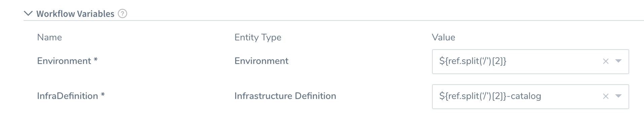Focus the empty area inside the Environment combo box
The height and width of the screenshot is (130, 644).
click(x=553, y=62)
